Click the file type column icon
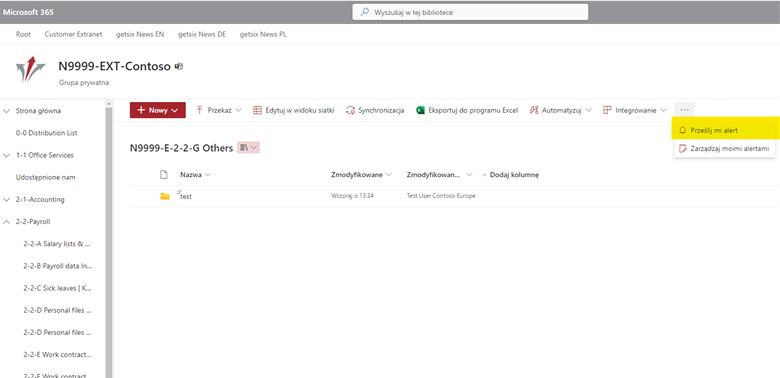The width and height of the screenshot is (780, 378). coord(164,175)
